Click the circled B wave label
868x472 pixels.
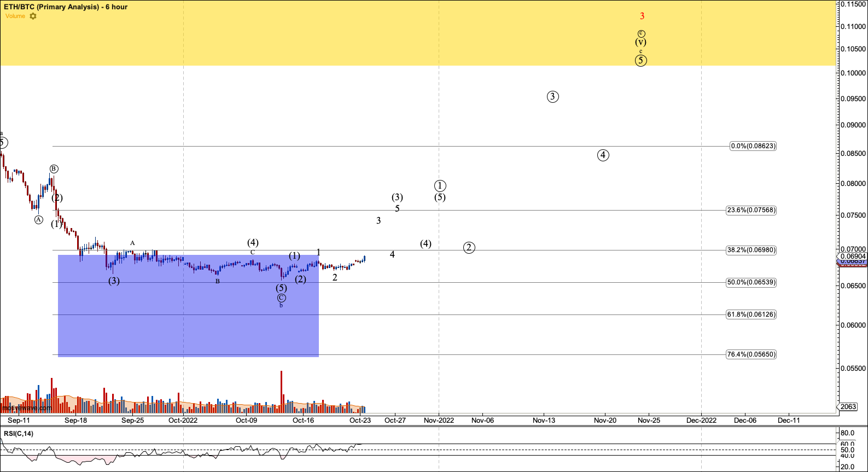point(54,169)
